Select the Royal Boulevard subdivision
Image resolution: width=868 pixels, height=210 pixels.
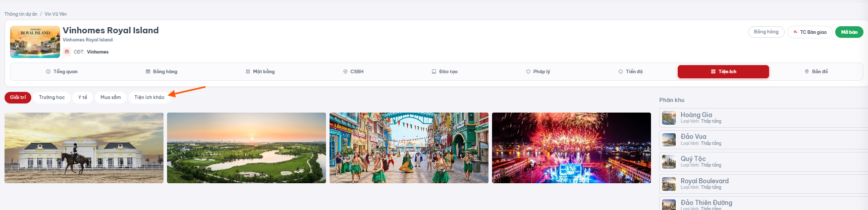coord(764,184)
